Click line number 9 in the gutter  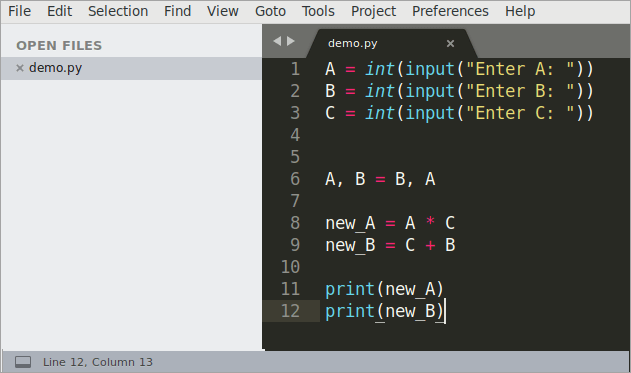click(295, 245)
